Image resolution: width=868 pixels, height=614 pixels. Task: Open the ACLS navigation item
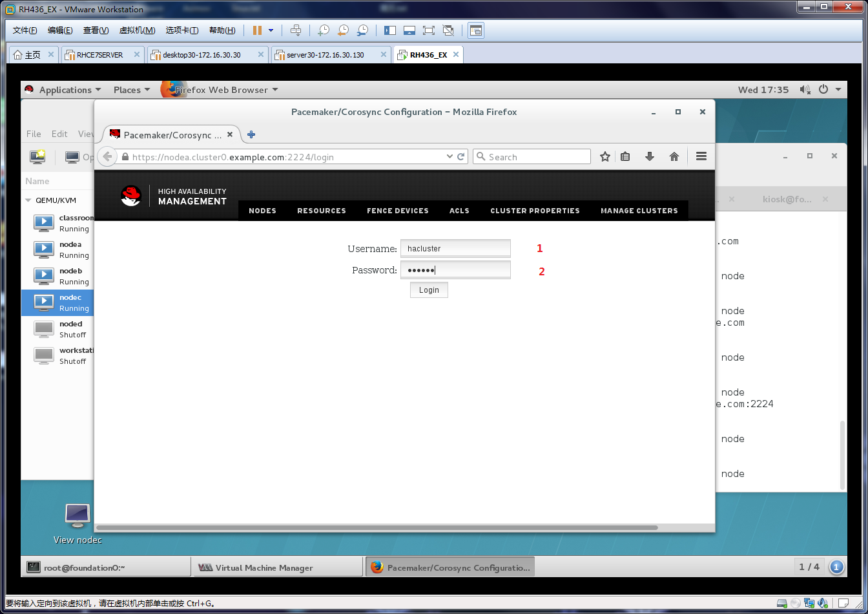[x=459, y=211]
